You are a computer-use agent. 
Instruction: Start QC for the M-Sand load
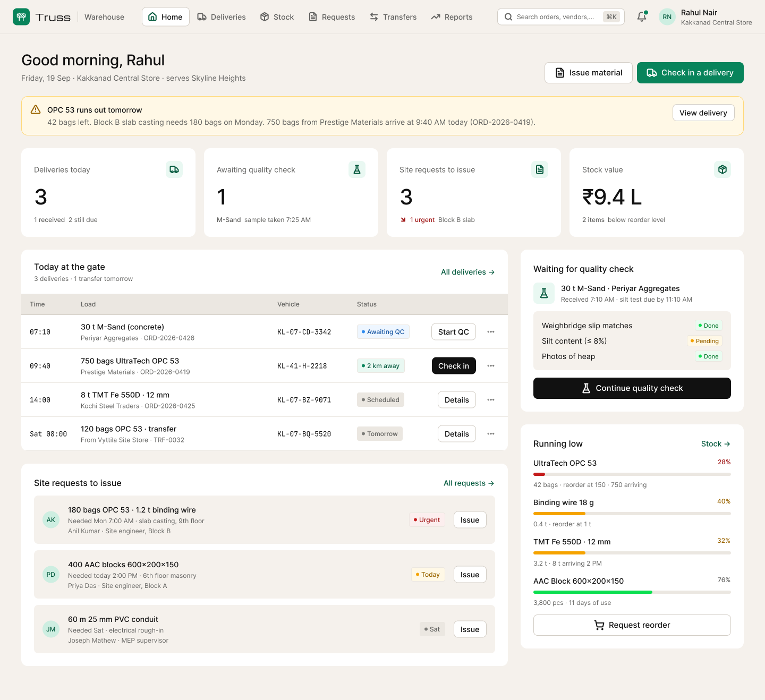[454, 332]
